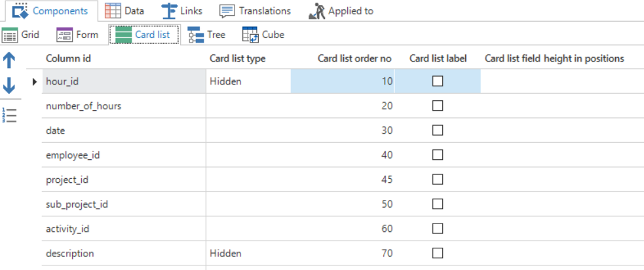The image size is (644, 270).
Task: Sort by Column id header
Action: 68,58
